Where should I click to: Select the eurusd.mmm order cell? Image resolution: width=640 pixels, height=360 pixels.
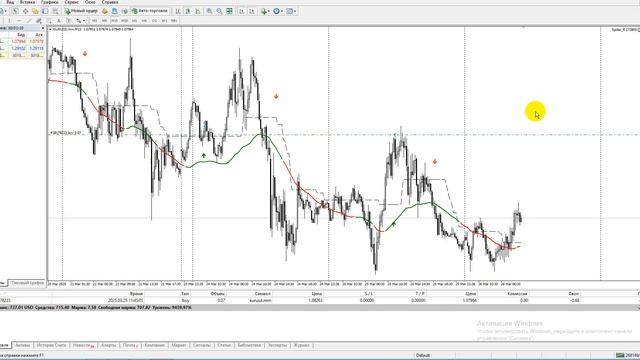(260, 300)
